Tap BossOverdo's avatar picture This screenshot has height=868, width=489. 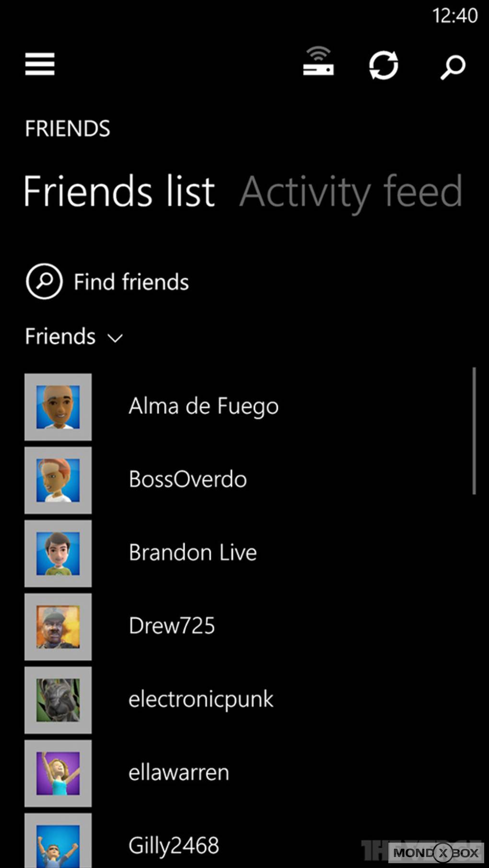click(x=58, y=480)
